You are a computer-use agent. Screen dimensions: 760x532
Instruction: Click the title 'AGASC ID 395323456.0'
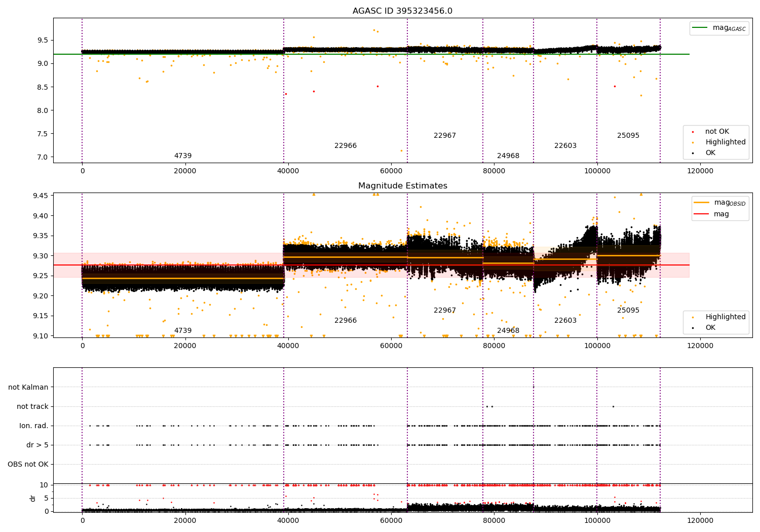click(x=403, y=11)
